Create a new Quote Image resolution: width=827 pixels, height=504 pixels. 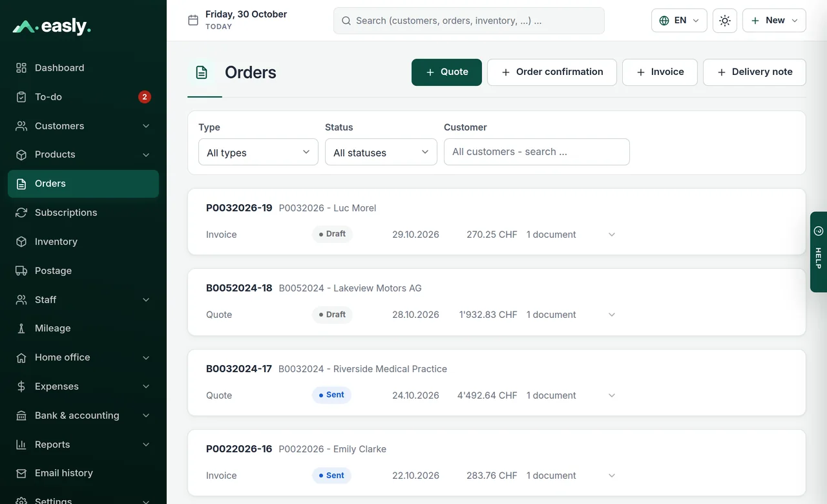click(x=446, y=72)
